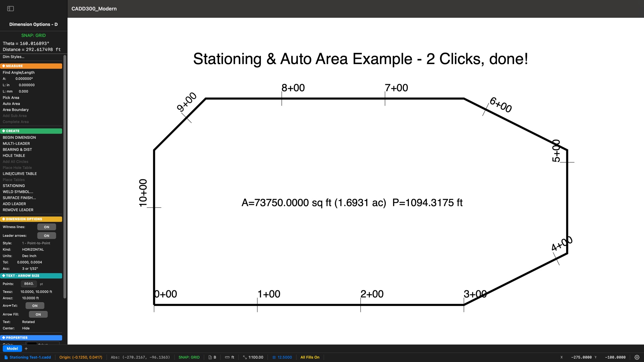Choose Auto Area
This screenshot has width=644, height=362.
(11, 104)
